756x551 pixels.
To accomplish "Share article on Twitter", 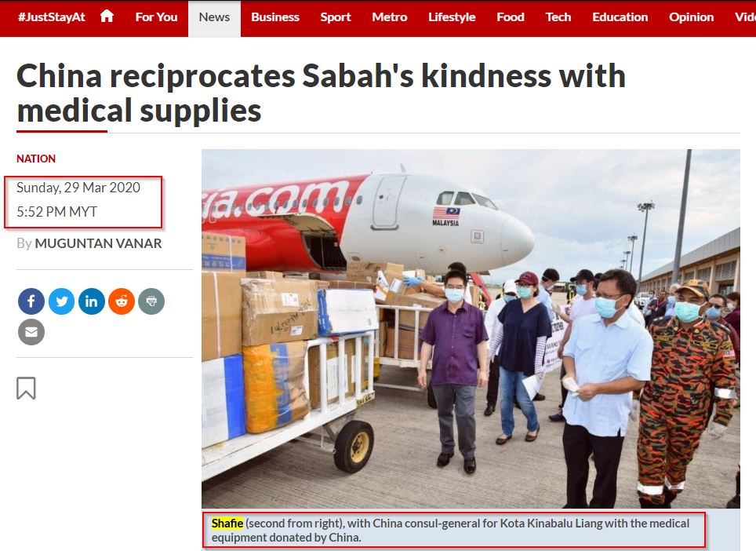I will (x=62, y=301).
